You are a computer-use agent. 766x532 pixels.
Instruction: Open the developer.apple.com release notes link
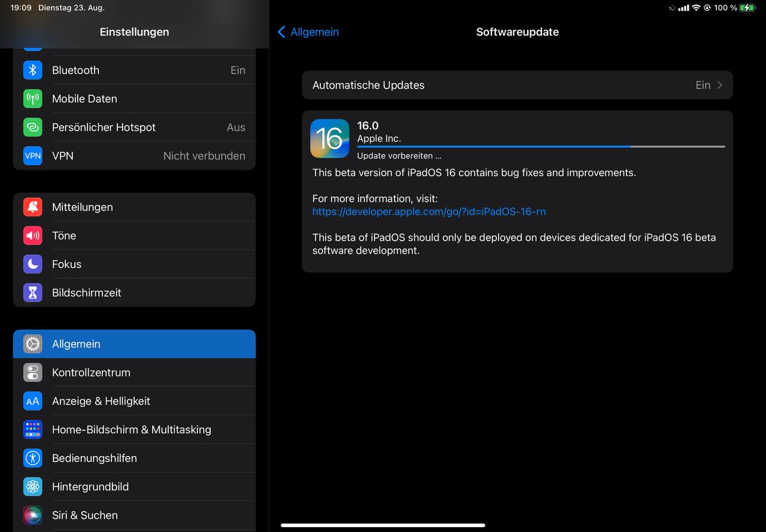(x=429, y=211)
